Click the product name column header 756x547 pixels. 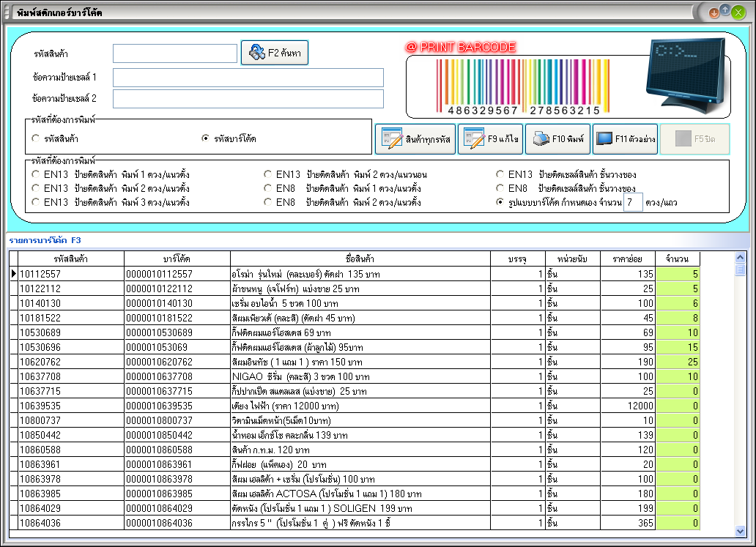click(360, 258)
